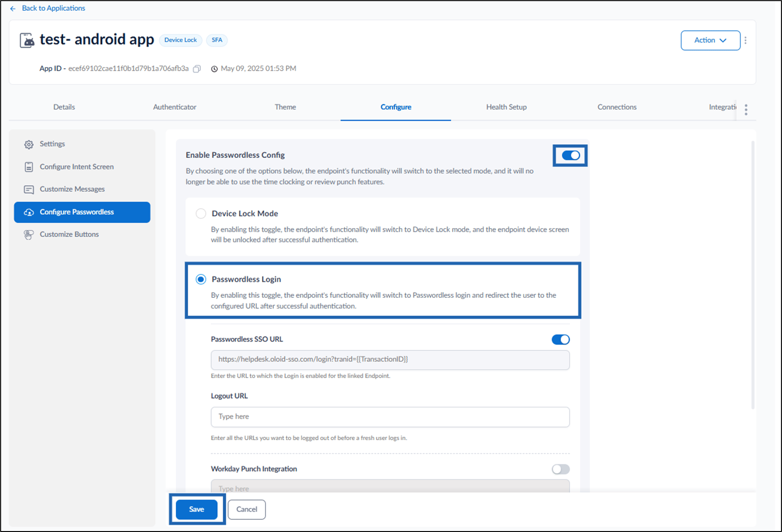Click the Configure Intent Screen icon
The image size is (782, 532).
coord(29,167)
